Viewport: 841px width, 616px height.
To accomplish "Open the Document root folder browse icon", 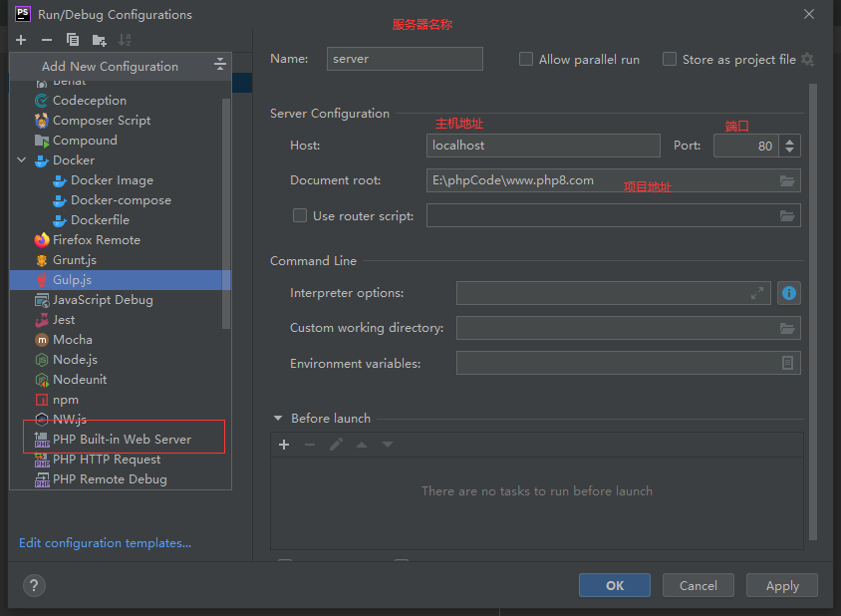I will [x=787, y=180].
